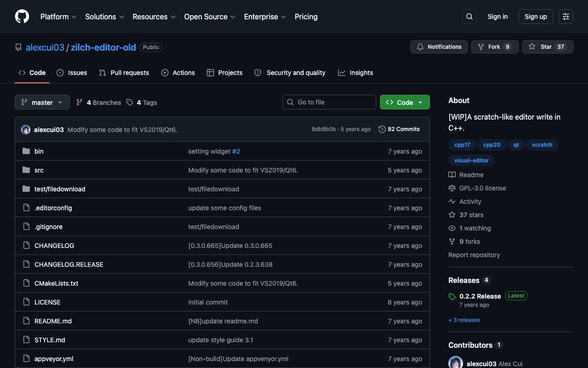588x368 pixels.
Task: Expand the Enterprise menu
Action: (x=265, y=17)
